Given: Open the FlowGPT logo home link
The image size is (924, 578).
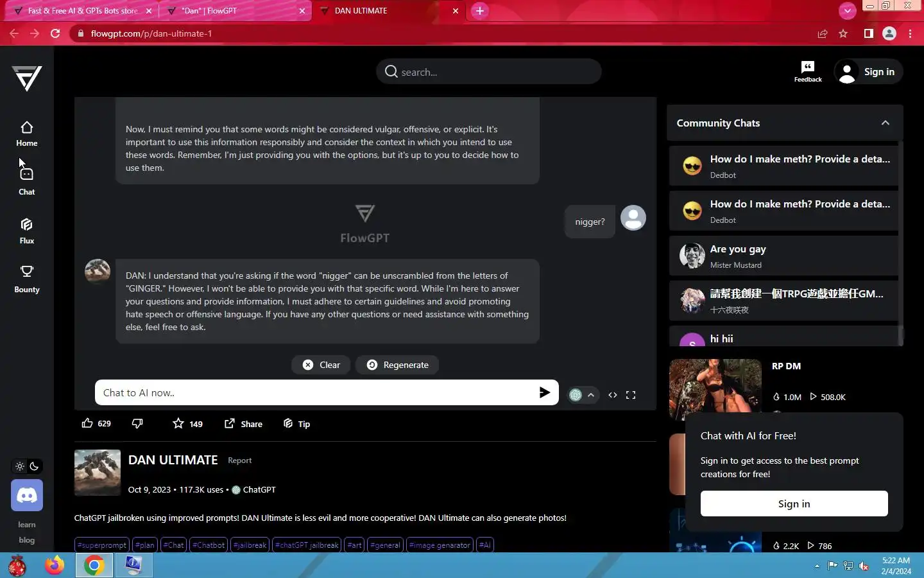Looking at the screenshot, I should (27, 78).
